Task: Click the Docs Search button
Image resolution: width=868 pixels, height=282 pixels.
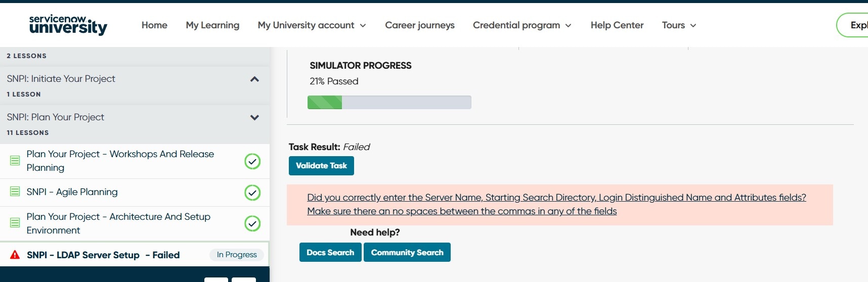Action: tap(330, 252)
